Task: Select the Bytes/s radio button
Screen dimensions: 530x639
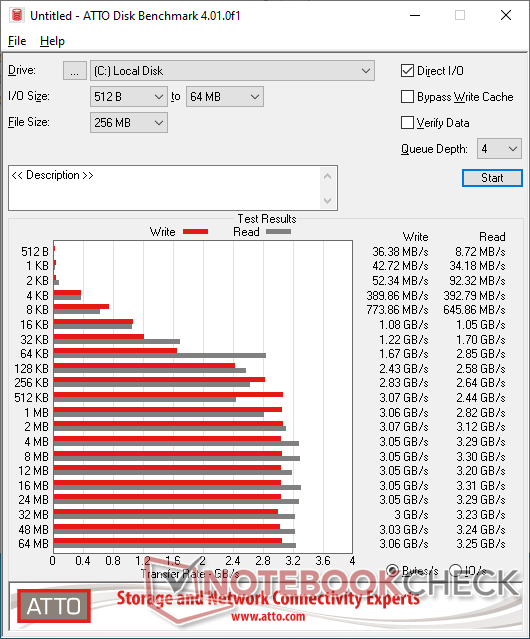Action: (x=393, y=570)
